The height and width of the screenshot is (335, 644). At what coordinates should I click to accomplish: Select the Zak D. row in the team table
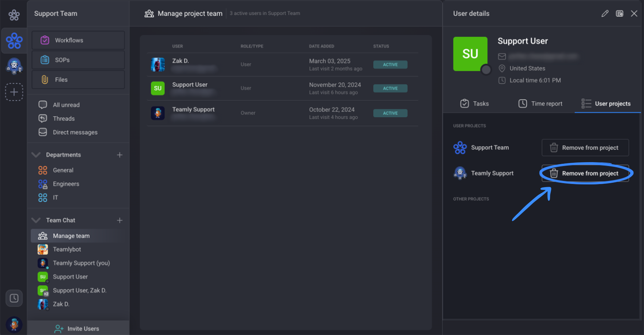(283, 64)
